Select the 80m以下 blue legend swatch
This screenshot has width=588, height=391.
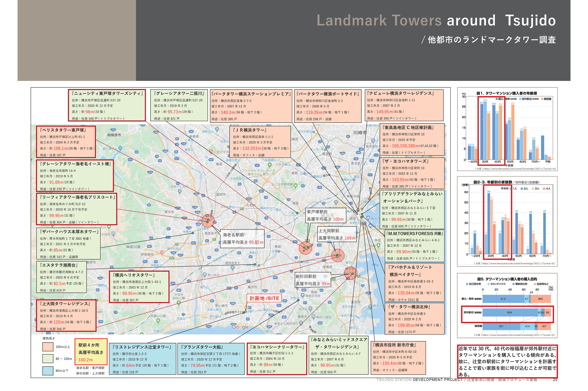tap(48, 371)
